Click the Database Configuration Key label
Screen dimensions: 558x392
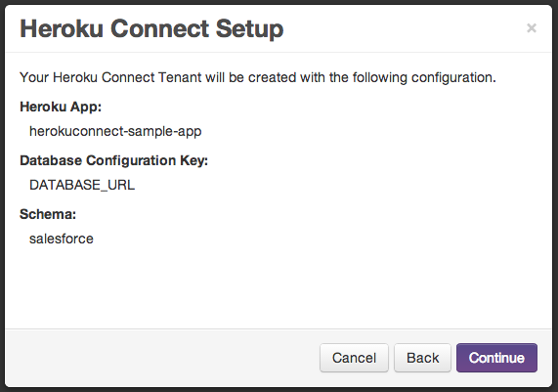pos(114,160)
